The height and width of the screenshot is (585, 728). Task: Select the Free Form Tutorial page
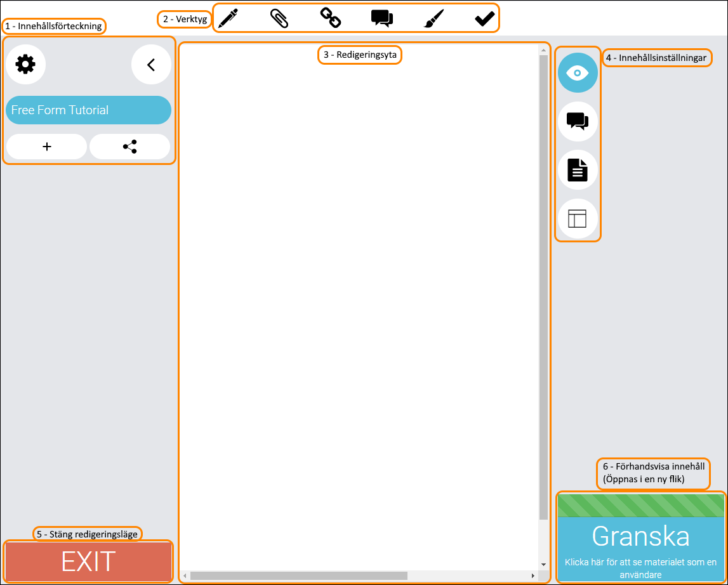(88, 110)
